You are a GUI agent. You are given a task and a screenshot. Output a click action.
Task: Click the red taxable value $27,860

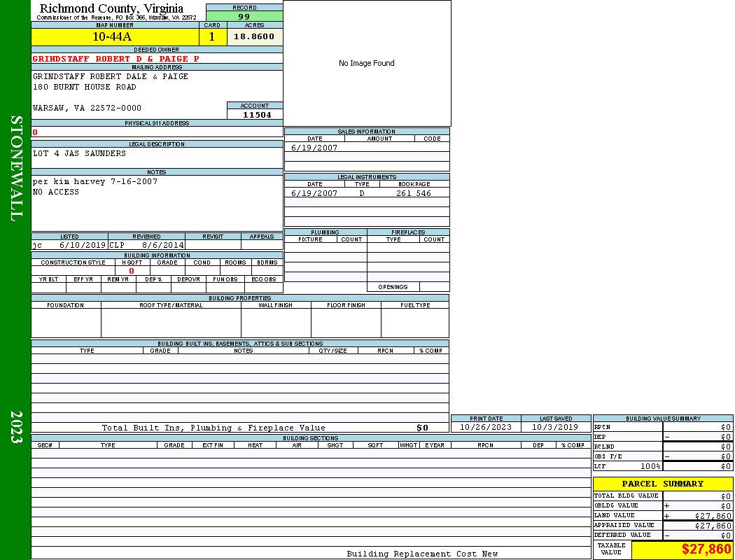pos(706,549)
